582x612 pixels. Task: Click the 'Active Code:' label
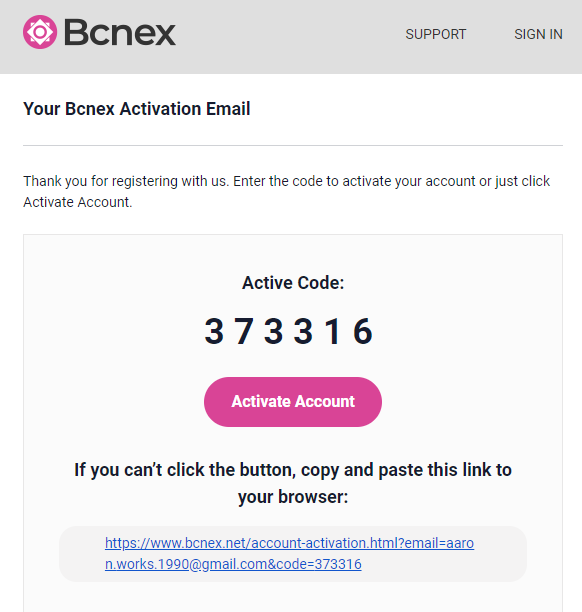[x=293, y=283]
